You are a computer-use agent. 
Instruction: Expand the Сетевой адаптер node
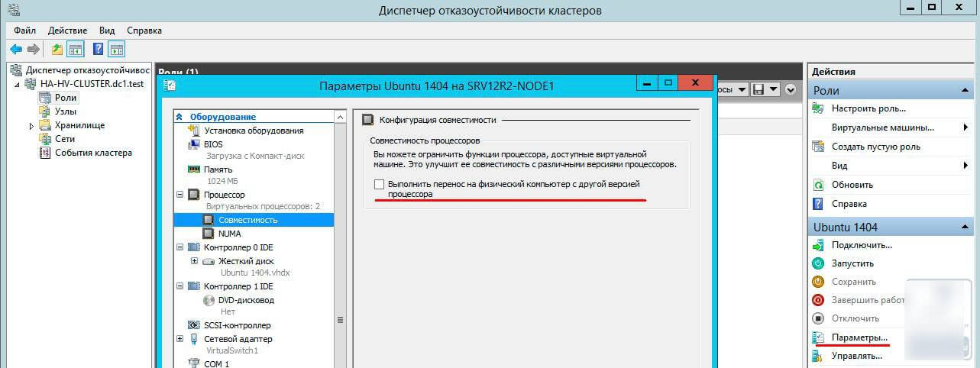(180, 338)
